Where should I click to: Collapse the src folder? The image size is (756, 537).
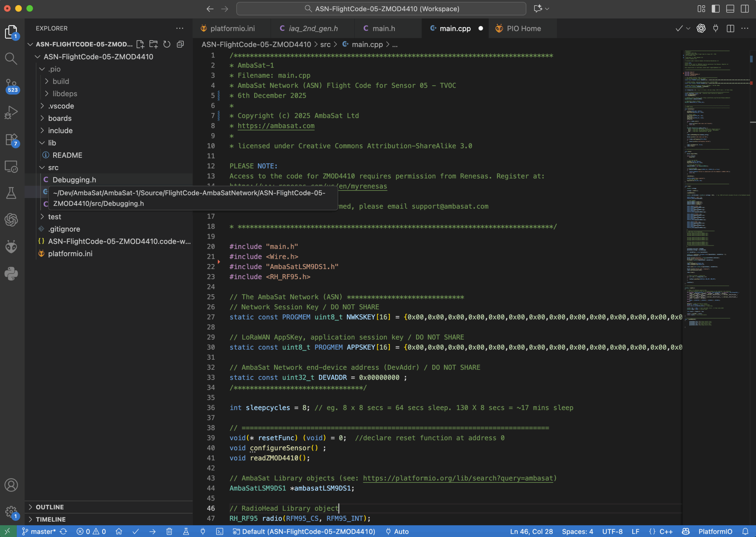[x=53, y=168]
